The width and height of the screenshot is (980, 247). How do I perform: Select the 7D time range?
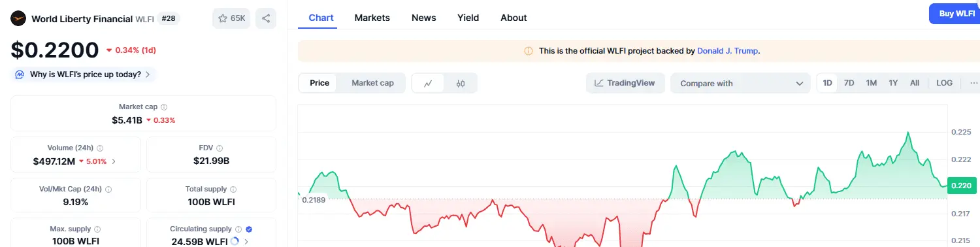tap(849, 83)
